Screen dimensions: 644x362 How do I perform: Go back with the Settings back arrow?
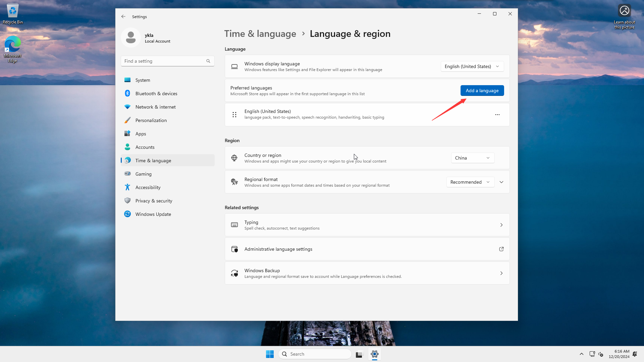point(123,16)
